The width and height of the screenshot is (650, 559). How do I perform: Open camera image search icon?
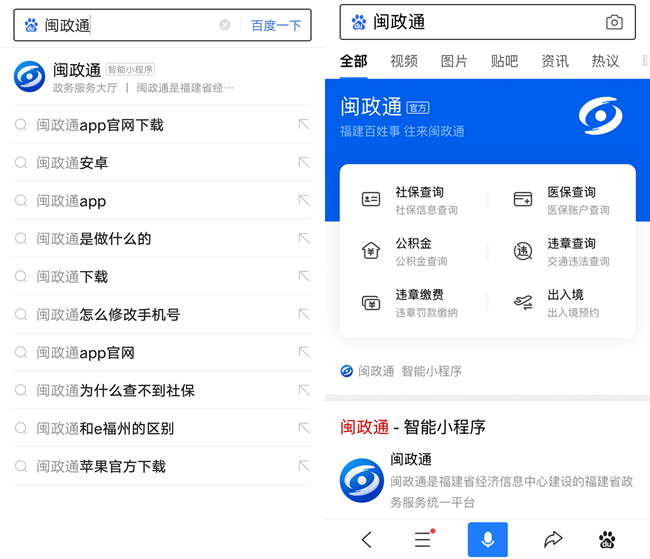point(614,22)
